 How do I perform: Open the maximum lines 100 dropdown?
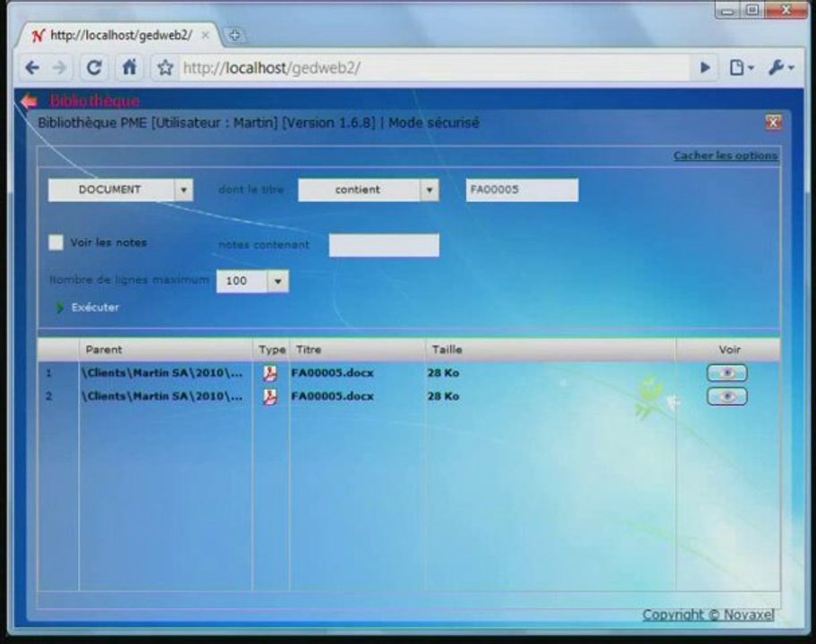click(x=252, y=281)
